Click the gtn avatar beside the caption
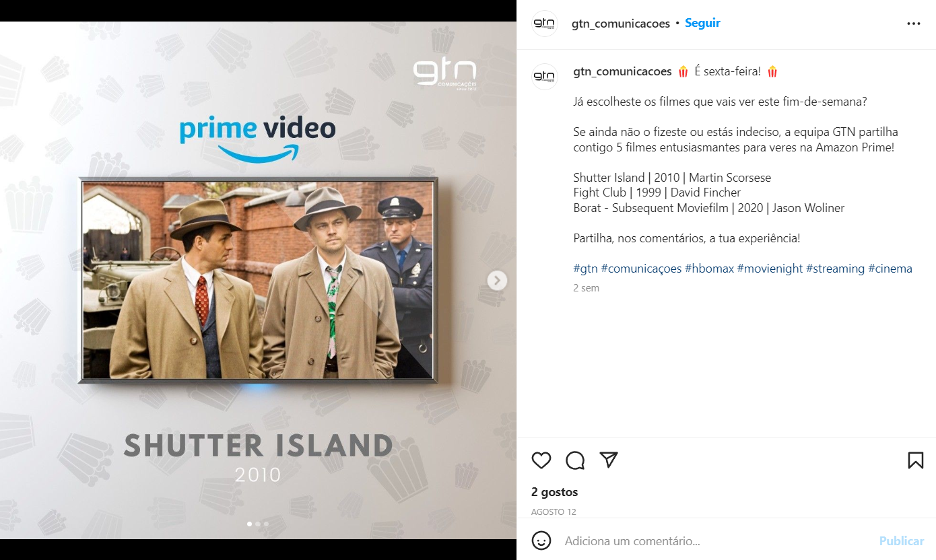 pos(545,76)
